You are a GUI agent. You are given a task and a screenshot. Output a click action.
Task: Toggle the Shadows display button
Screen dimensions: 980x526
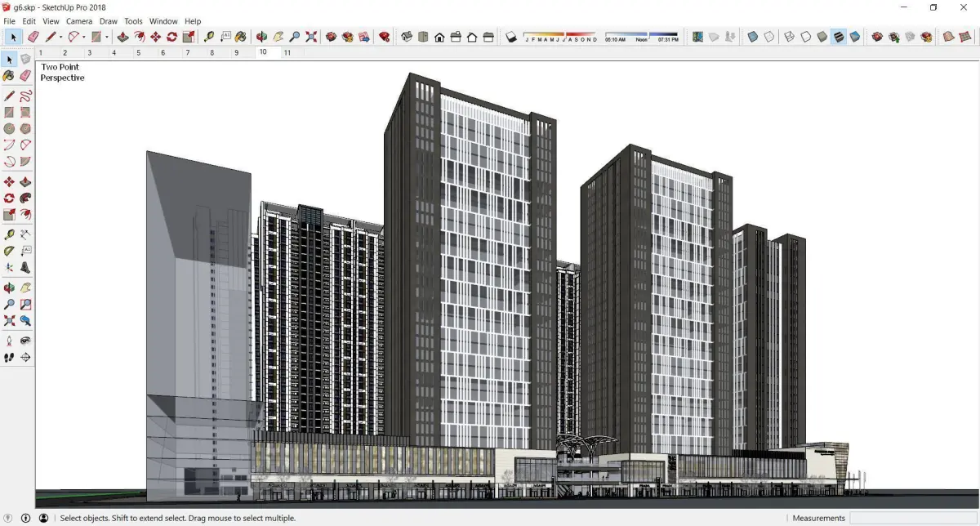click(x=511, y=37)
